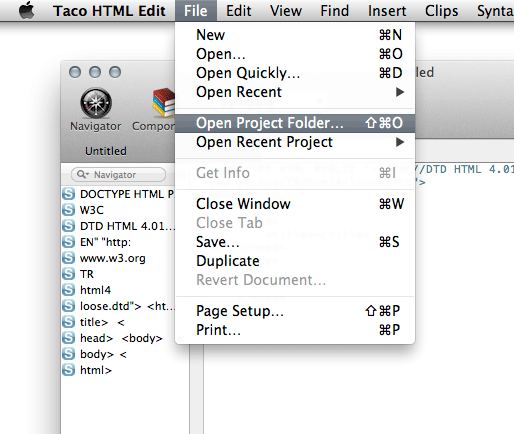514x434 pixels.
Task: Click the S icon beside DOCTYPE HTML
Action: tap(69, 194)
